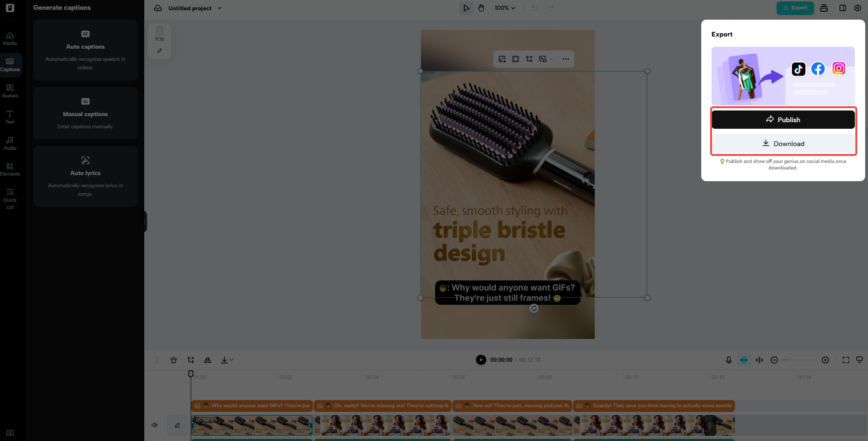The height and width of the screenshot is (441, 868).
Task: Select the Media panel in the sidebar
Action: 10,38
